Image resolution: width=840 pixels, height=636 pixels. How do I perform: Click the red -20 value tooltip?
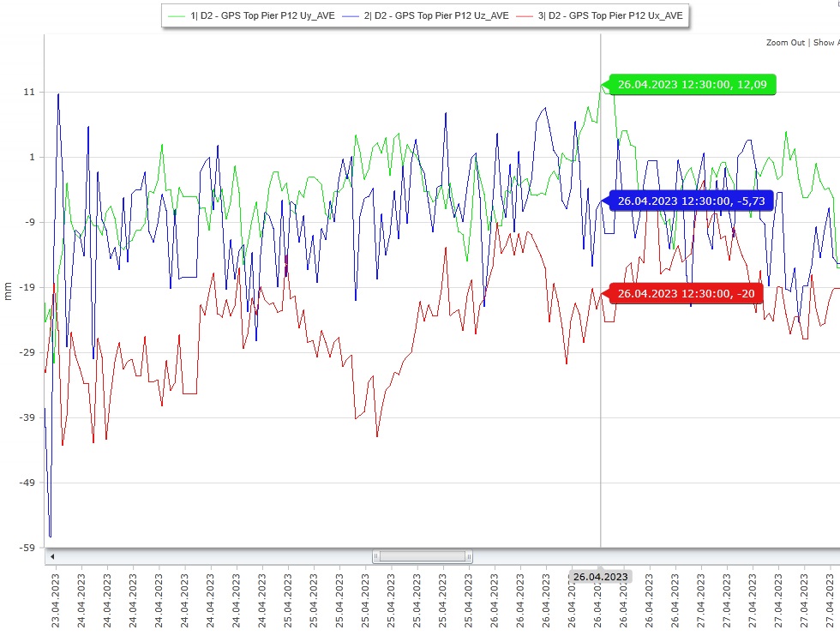tap(686, 294)
